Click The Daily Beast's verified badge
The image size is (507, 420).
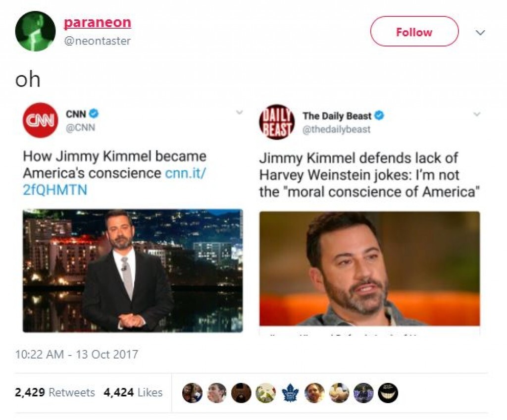click(x=379, y=115)
